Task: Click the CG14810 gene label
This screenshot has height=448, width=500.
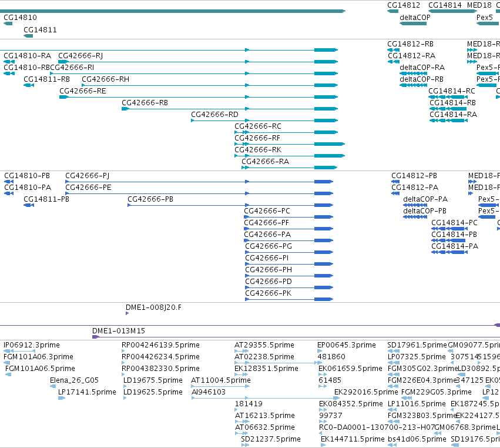Action: (x=20, y=18)
